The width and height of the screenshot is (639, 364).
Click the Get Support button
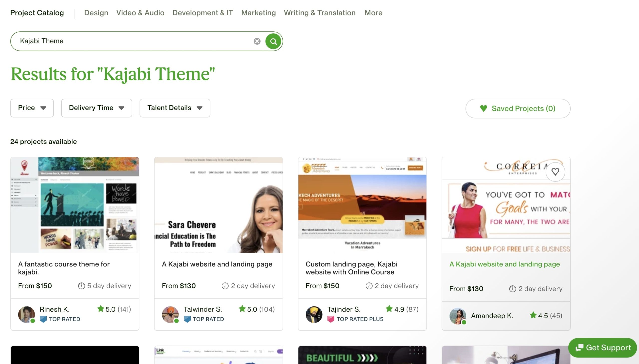pos(602,348)
